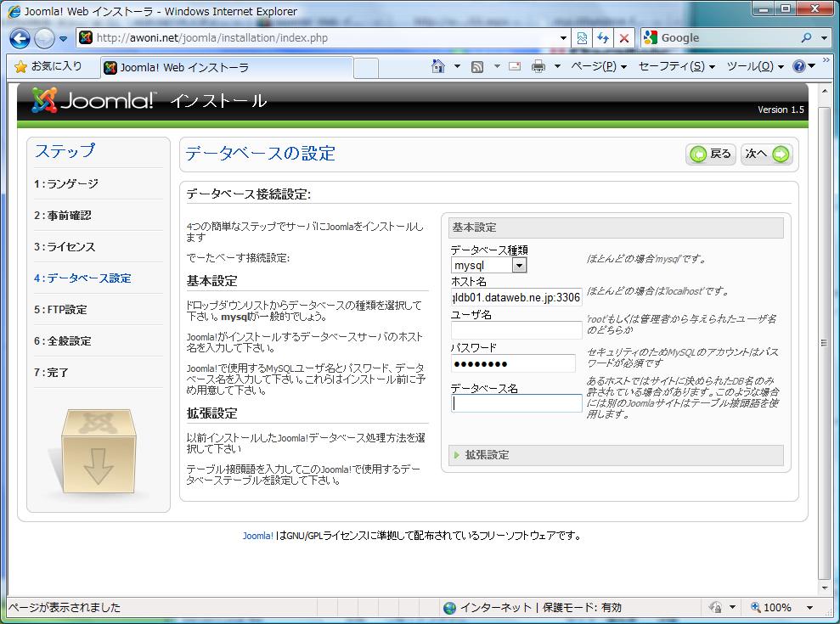Click the browser Forward arrow button
Viewport: 840px width, 624px height.
coord(44,38)
